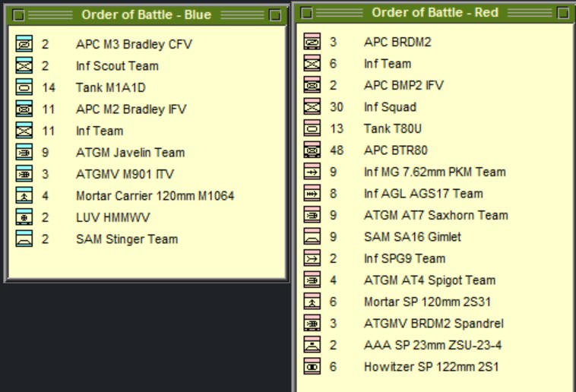Click the APC BTR80 unit icon
The image size is (576, 392).
coord(312,150)
